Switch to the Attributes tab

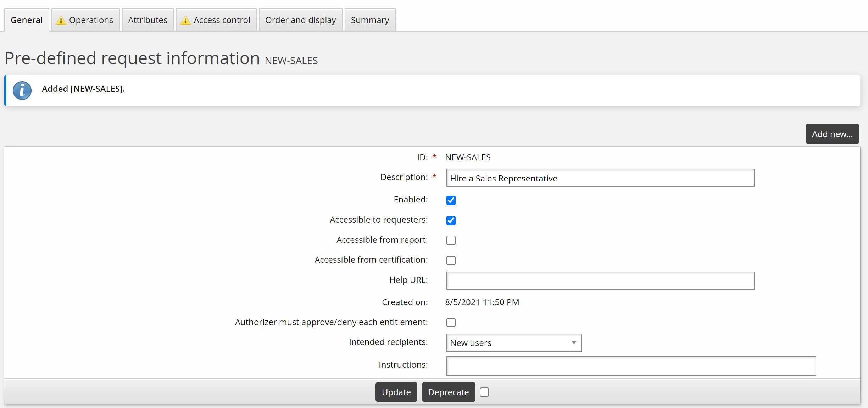coord(148,20)
